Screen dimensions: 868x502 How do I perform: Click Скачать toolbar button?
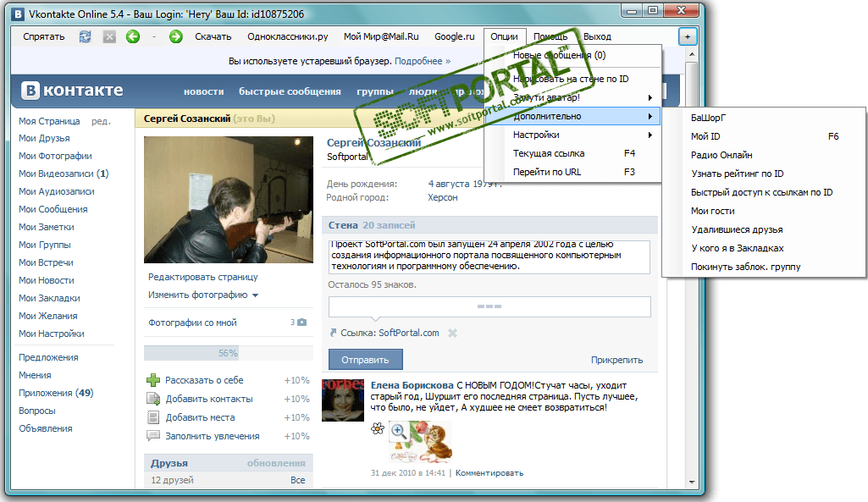tap(213, 36)
